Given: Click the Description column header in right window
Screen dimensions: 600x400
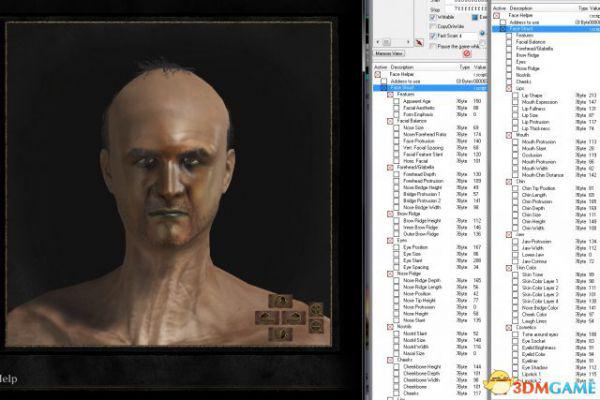Looking at the screenshot, I should [521, 8].
